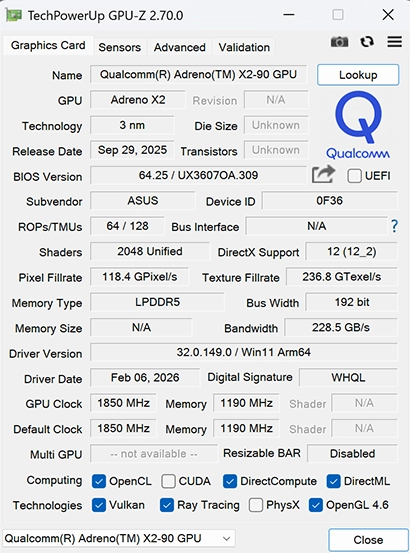Image resolution: width=410 pixels, height=553 pixels.
Task: Click the refresh arrows icon
Action: [367, 42]
